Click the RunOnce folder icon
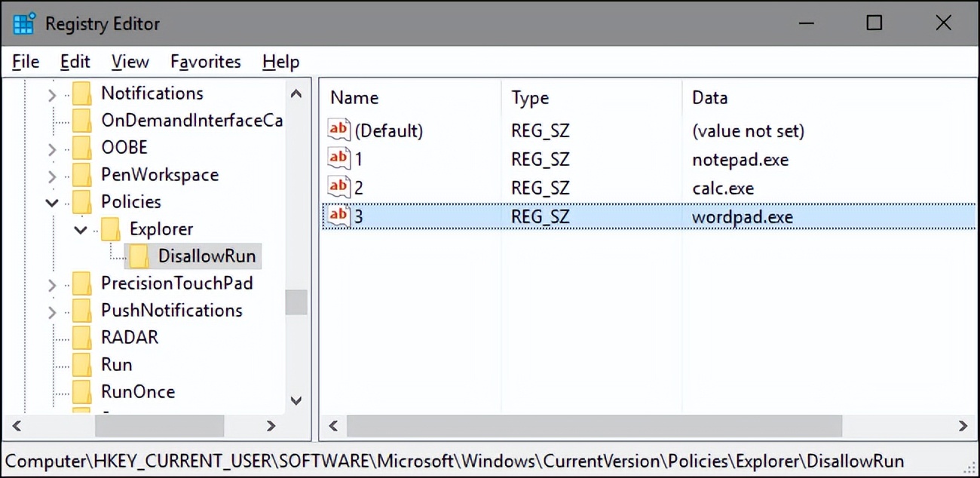Viewport: 980px width, 478px height. click(x=81, y=391)
